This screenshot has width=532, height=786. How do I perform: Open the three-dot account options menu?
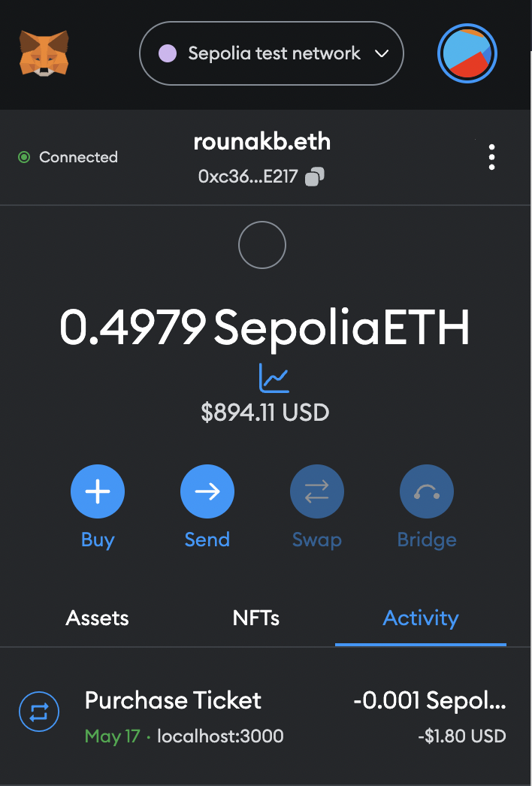[492, 157]
